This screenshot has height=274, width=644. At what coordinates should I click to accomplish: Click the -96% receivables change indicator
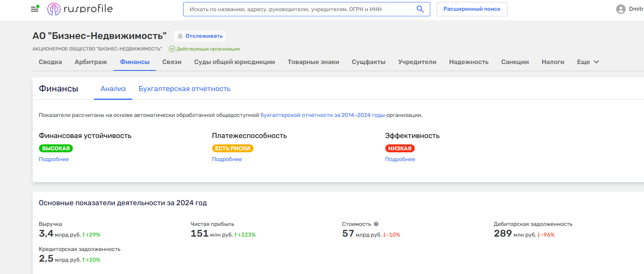(546, 235)
